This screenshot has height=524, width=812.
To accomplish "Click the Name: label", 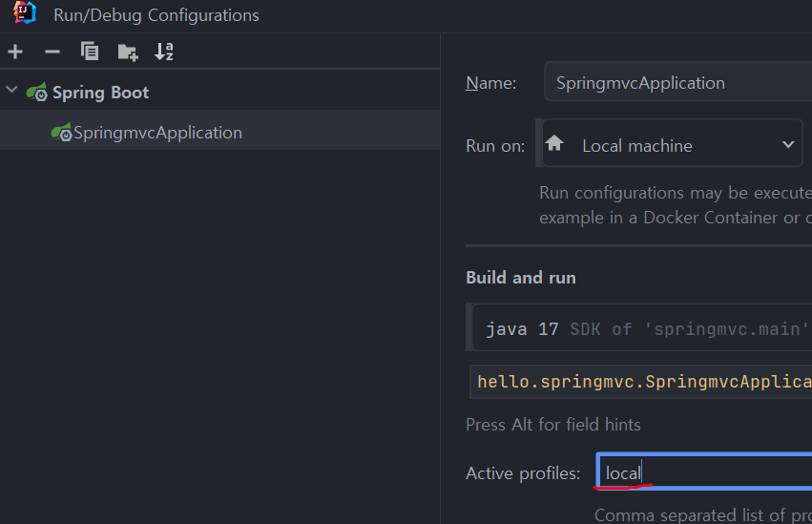I will (x=491, y=83).
